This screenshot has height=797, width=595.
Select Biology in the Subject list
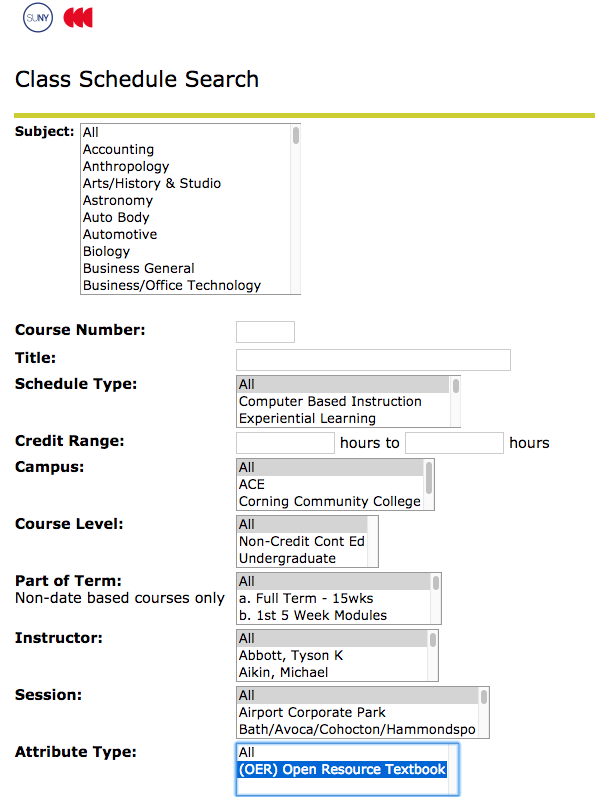click(186, 252)
